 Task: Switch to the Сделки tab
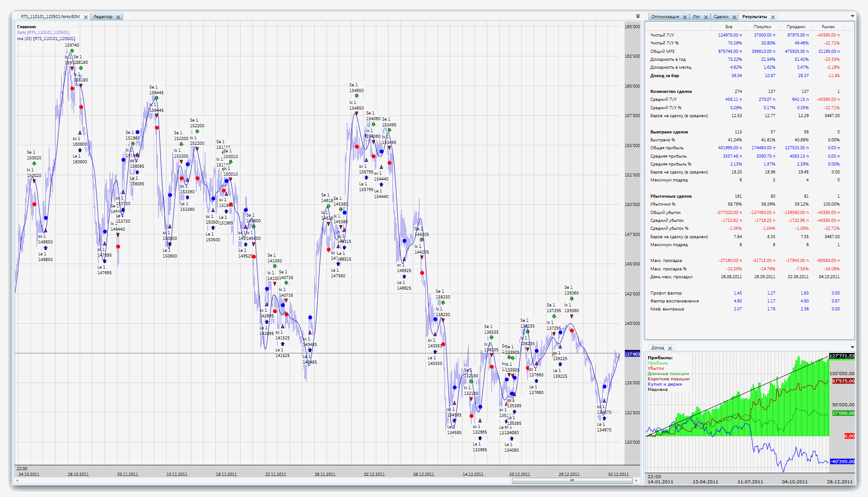click(x=721, y=17)
